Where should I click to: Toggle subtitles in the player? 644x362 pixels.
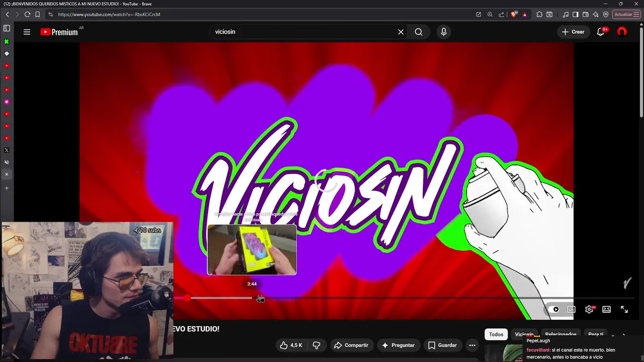coord(572,309)
